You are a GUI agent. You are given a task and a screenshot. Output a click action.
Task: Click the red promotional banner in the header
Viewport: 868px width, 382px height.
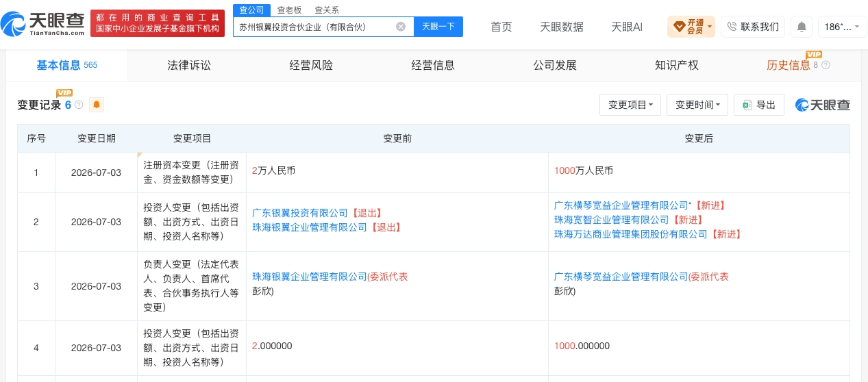pos(158,23)
